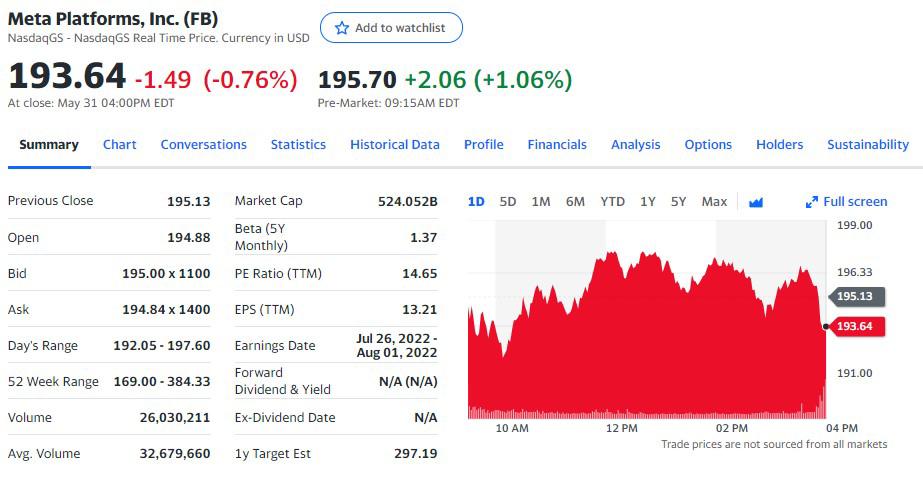Select the Max chart range

point(714,202)
